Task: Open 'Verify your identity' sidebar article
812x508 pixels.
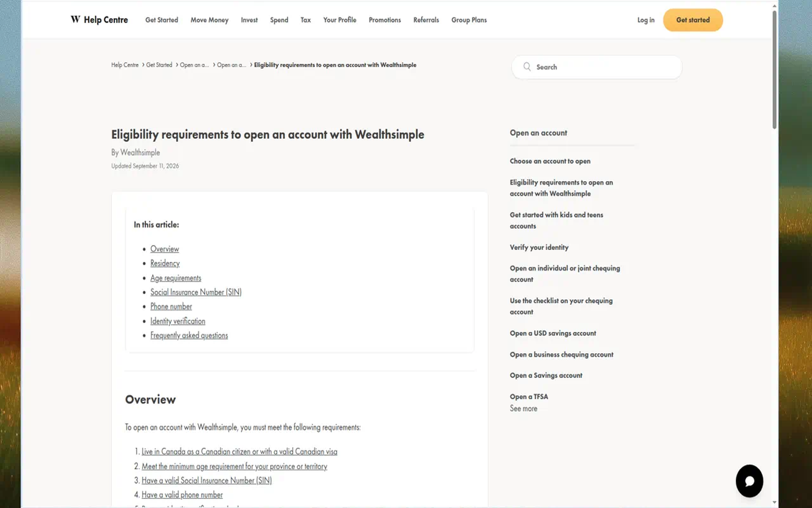Action: coord(539,247)
